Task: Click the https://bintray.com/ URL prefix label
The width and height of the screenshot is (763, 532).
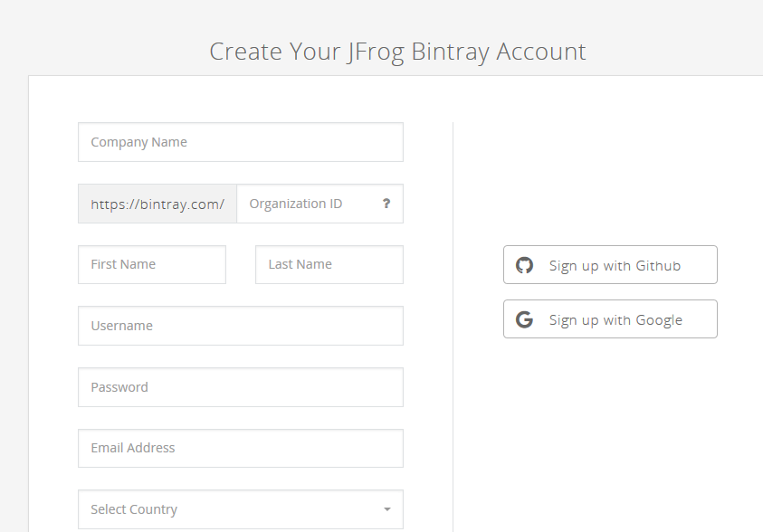Action: pos(157,204)
